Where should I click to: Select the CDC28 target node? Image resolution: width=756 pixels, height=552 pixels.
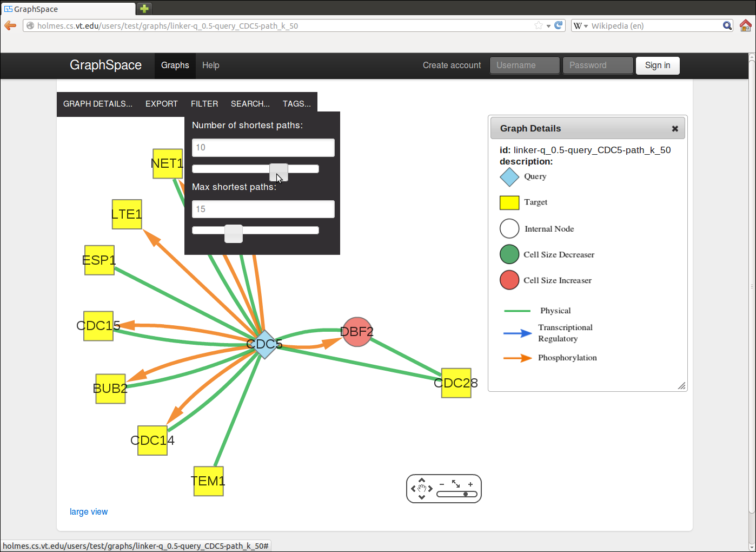(x=456, y=383)
